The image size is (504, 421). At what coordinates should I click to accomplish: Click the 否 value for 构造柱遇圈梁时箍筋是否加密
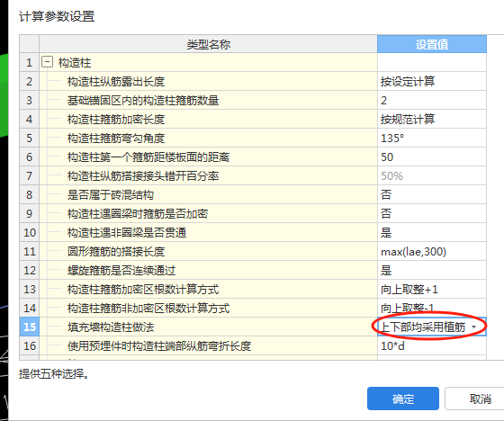(432, 214)
